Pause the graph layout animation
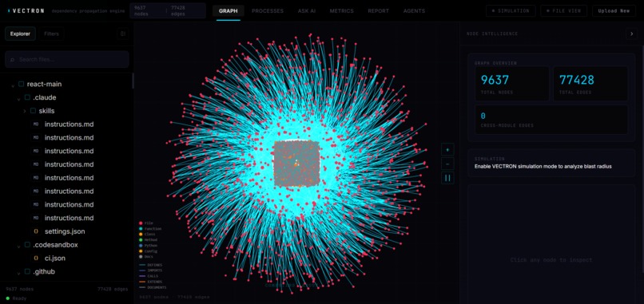644x304 pixels. (x=447, y=178)
